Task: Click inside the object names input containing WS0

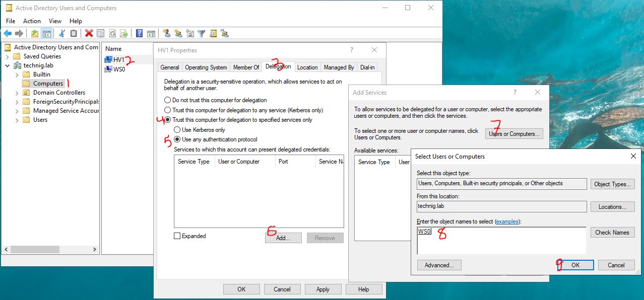Action: pos(501,240)
